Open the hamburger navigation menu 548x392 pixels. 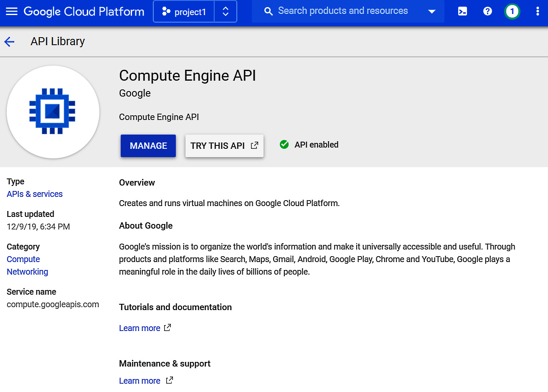(x=12, y=11)
